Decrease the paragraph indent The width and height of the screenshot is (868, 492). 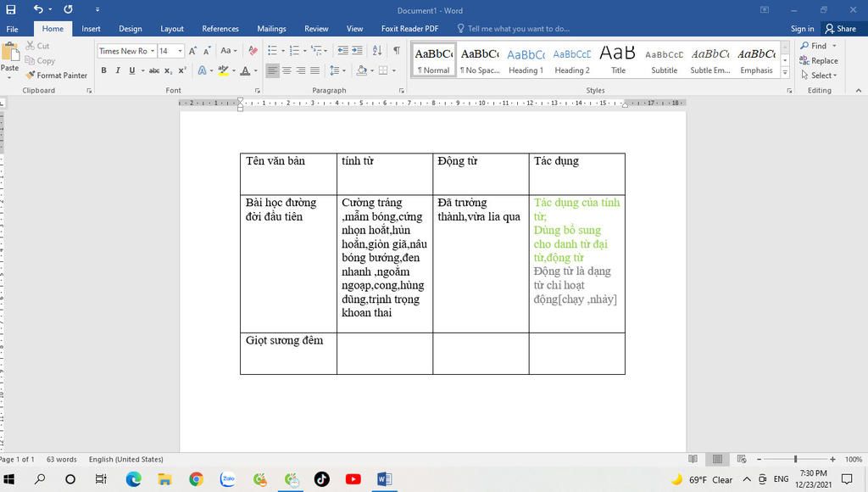[343, 51]
